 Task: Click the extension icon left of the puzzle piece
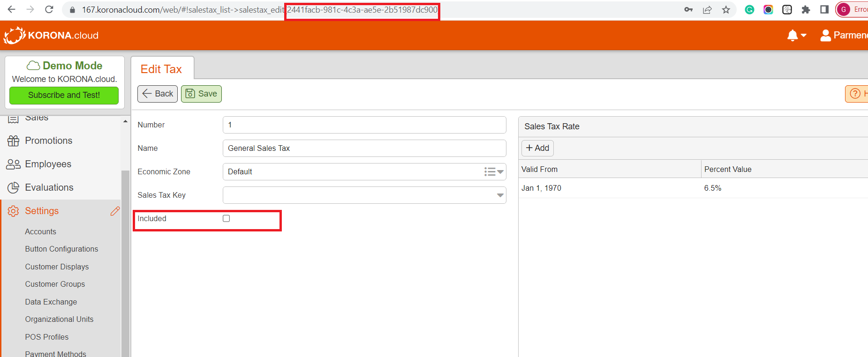[787, 9]
